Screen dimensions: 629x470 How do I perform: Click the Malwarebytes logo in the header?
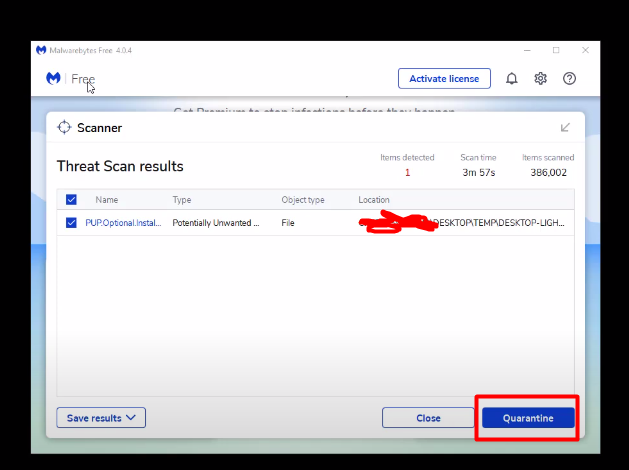pyautogui.click(x=53, y=78)
